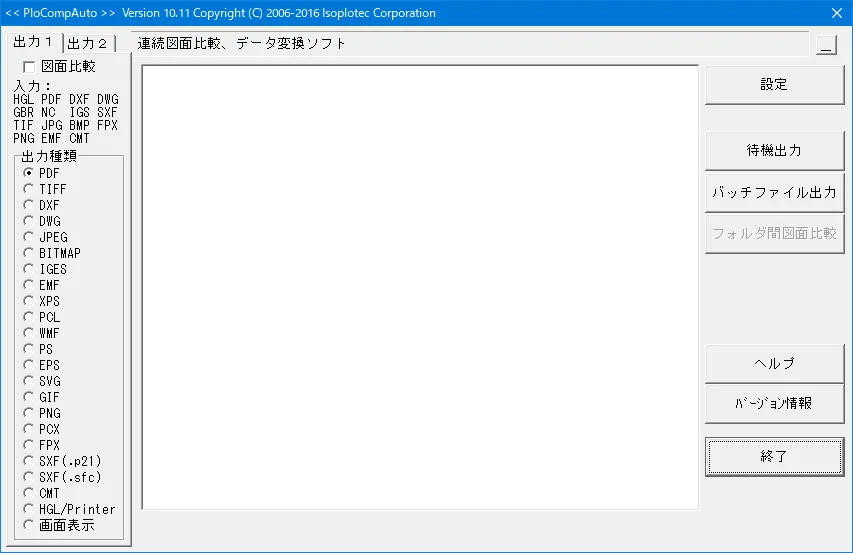Click the white file list area

pos(420,287)
